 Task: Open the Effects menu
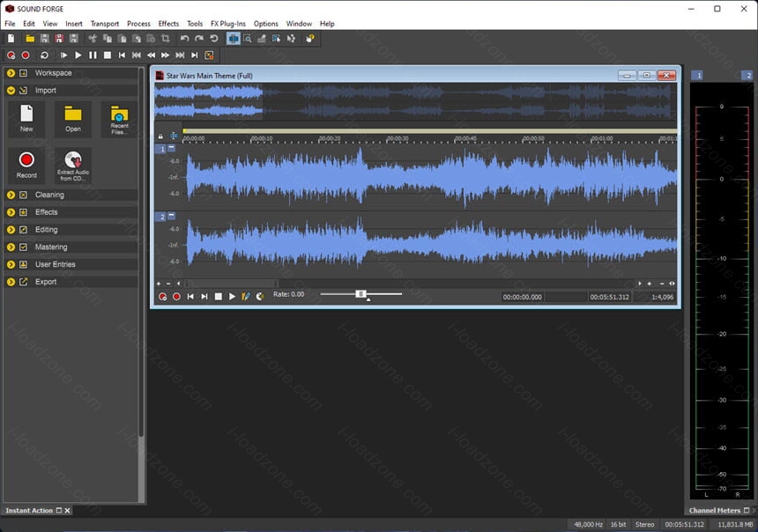pos(168,24)
